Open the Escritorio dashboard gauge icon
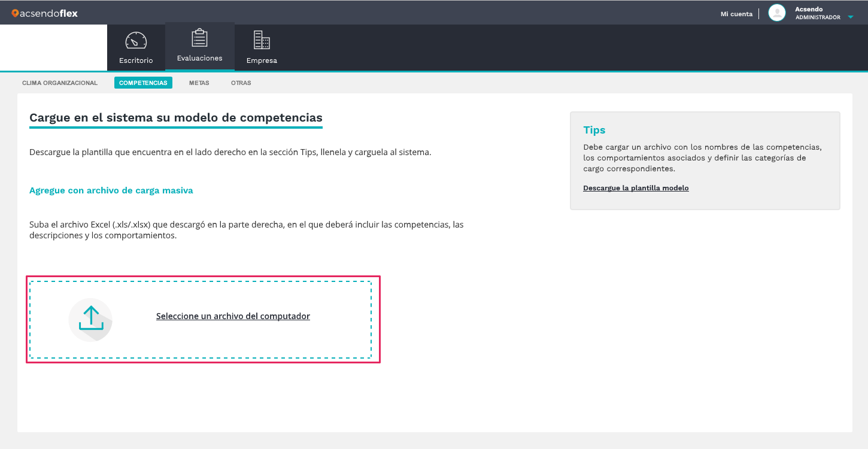Image resolution: width=868 pixels, height=449 pixels. click(136, 41)
